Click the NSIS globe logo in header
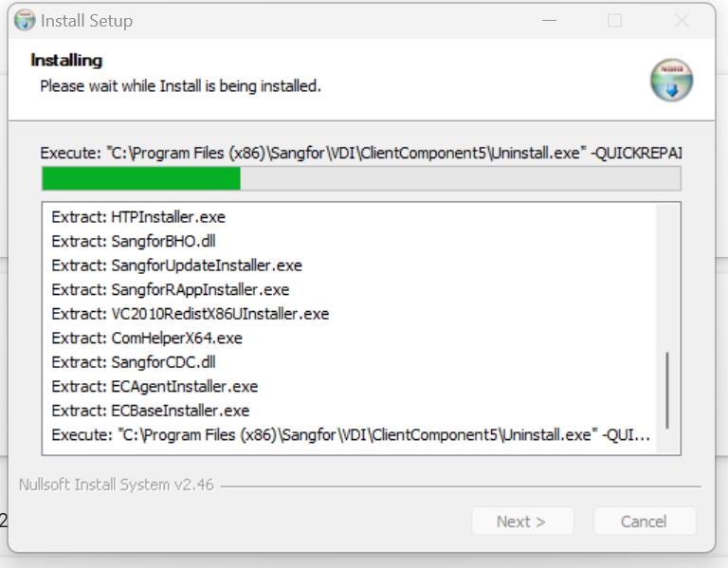 coord(671,81)
